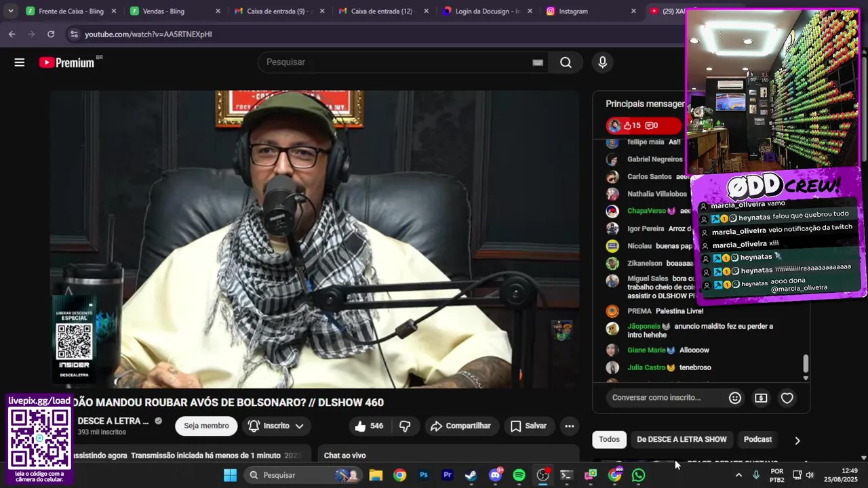The width and height of the screenshot is (868, 488).
Task: Open Discord from the taskbar
Action: tap(495, 475)
